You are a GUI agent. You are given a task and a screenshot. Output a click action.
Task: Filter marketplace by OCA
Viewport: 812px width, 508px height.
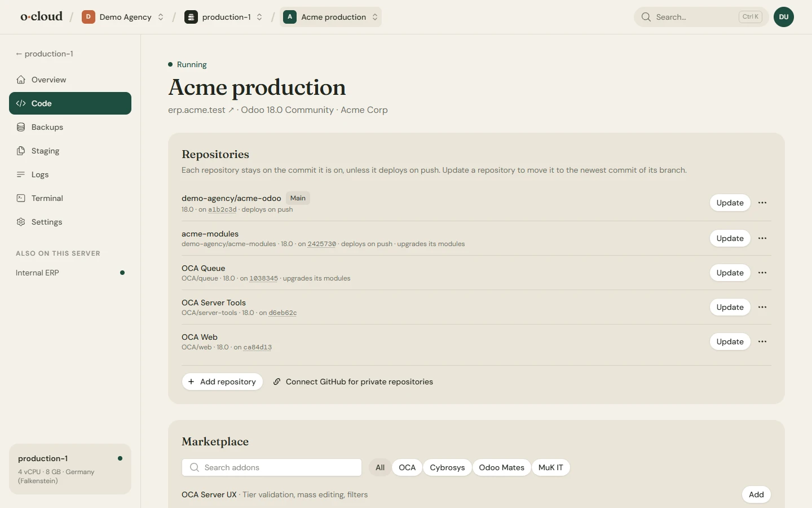coord(407,467)
